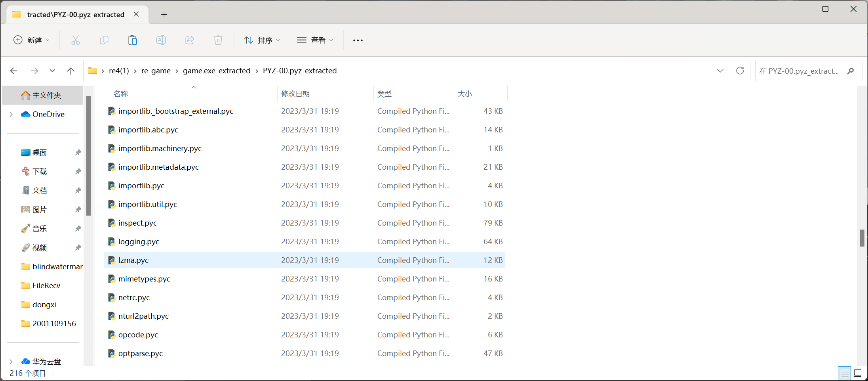Expand the chevron after re_game breadcrumb
Screen dimensions: 868x381
click(177, 71)
